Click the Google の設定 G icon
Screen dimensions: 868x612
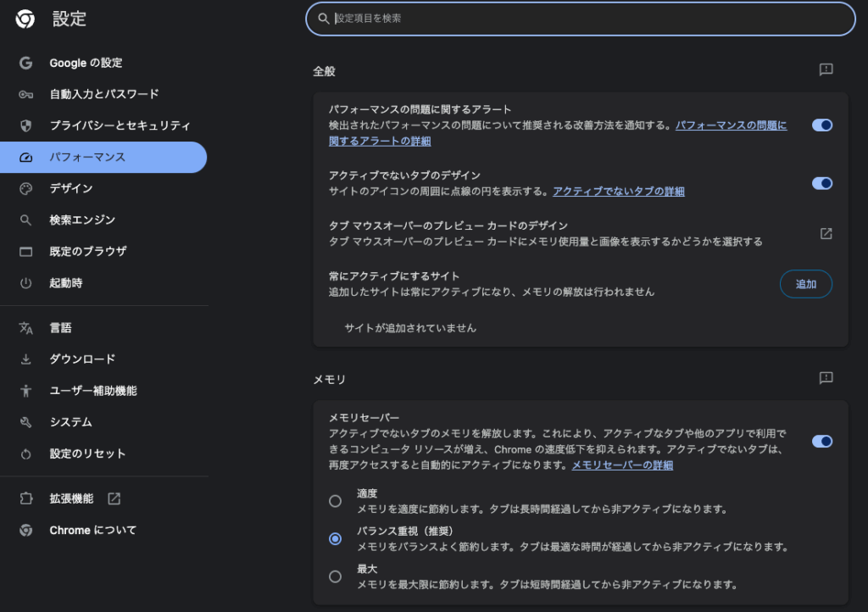click(x=25, y=63)
